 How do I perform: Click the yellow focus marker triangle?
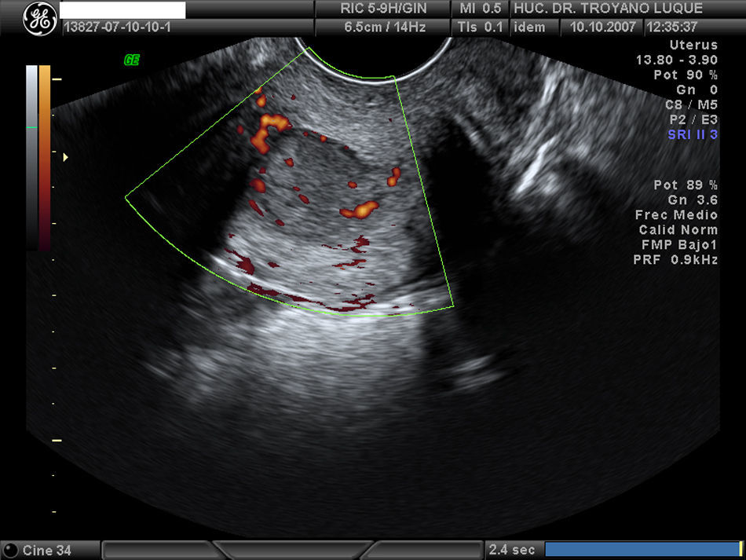(x=66, y=158)
